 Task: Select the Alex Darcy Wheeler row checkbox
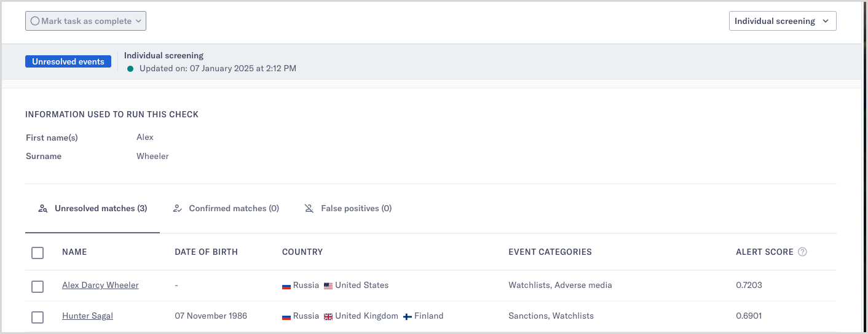pos(37,286)
